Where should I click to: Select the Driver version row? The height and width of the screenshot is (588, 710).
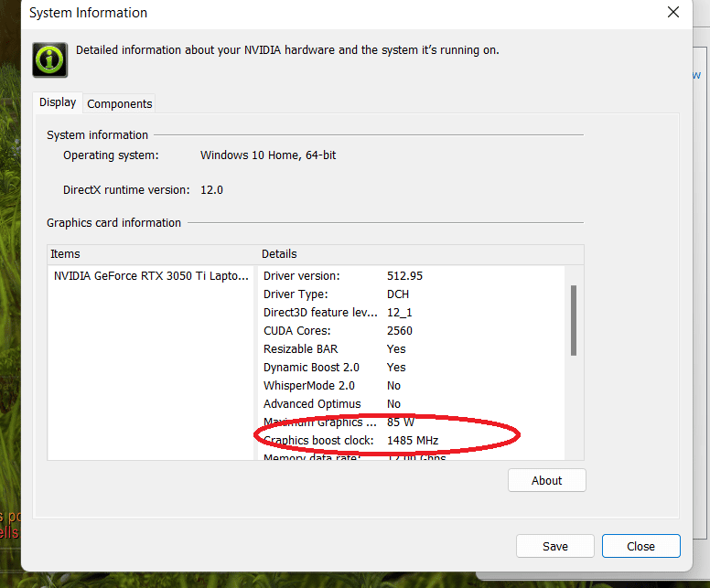click(412, 275)
